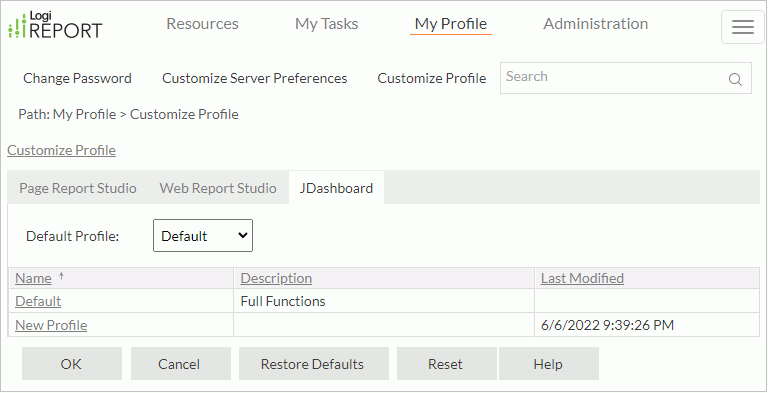Open the Administration menu
768x393 pixels.
[x=596, y=24]
